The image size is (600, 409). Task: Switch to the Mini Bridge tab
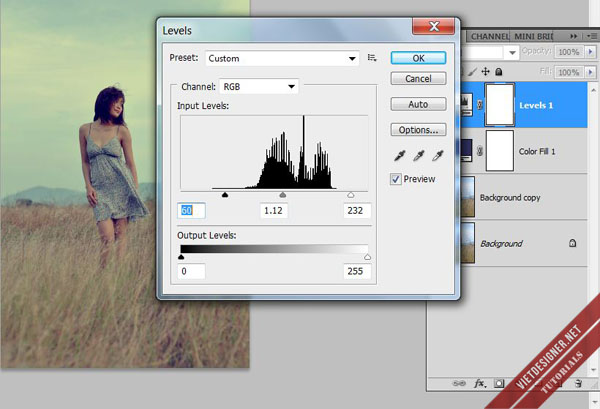[532, 36]
